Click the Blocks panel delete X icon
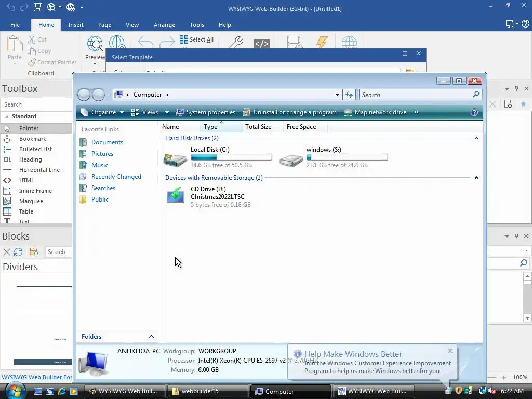This screenshot has width=532, height=399. 6,252
